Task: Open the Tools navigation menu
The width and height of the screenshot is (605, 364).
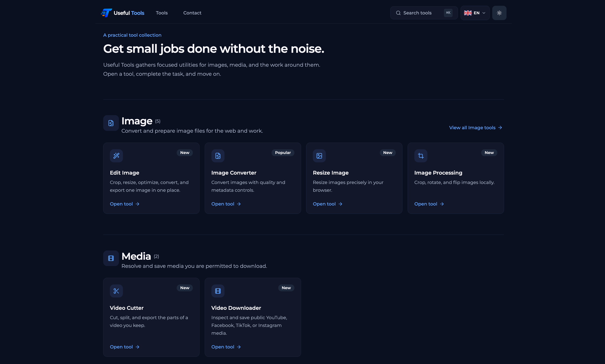Action: [x=162, y=13]
